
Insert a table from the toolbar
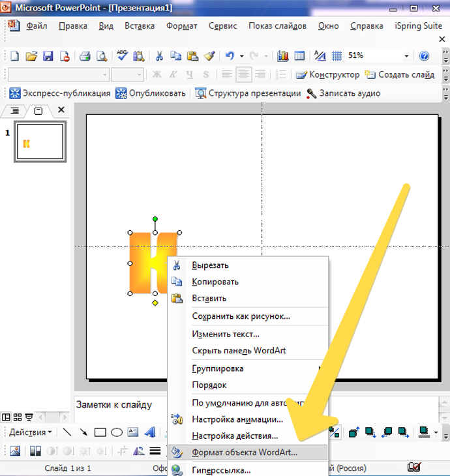299,56
